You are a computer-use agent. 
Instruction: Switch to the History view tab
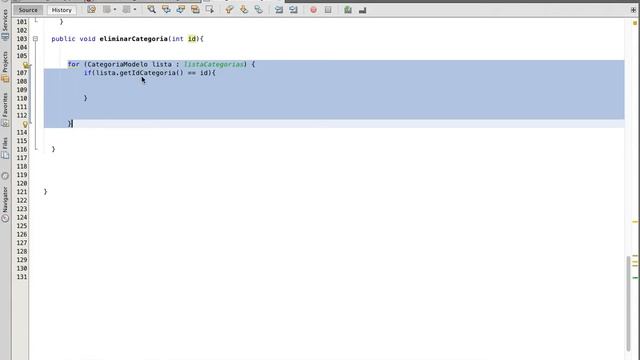62,10
